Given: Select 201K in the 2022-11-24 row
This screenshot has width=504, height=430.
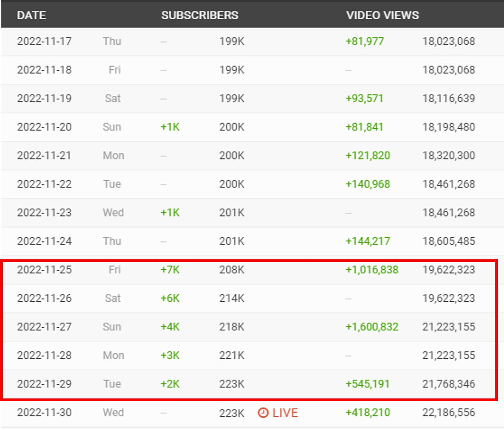Looking at the screenshot, I should point(232,241).
